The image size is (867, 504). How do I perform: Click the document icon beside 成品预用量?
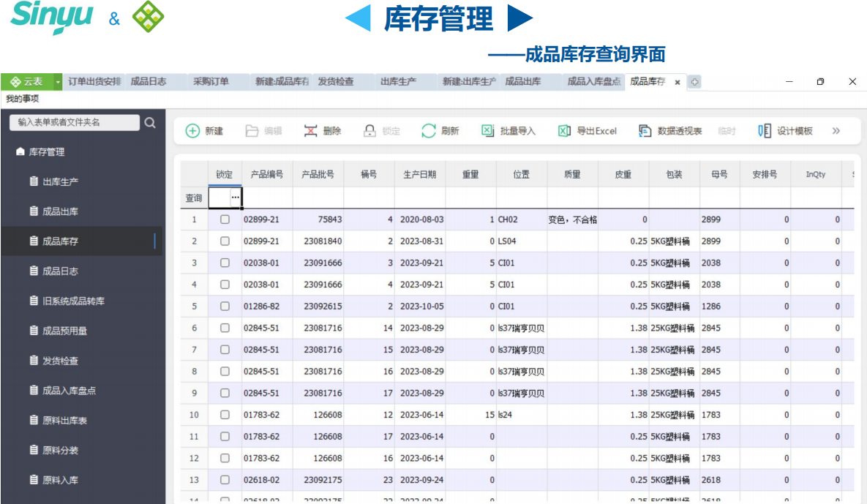[x=34, y=331]
